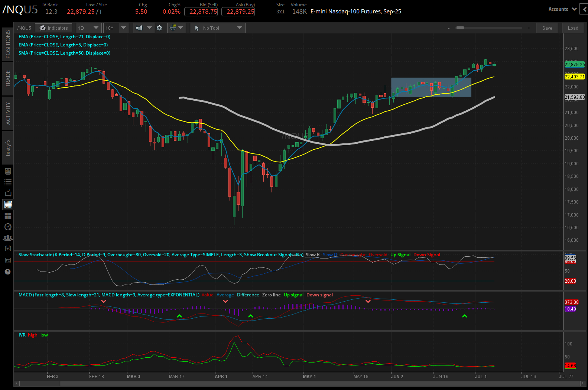Click the MACD up signal arrow near Jul 1
588x390 pixels.
464,316
